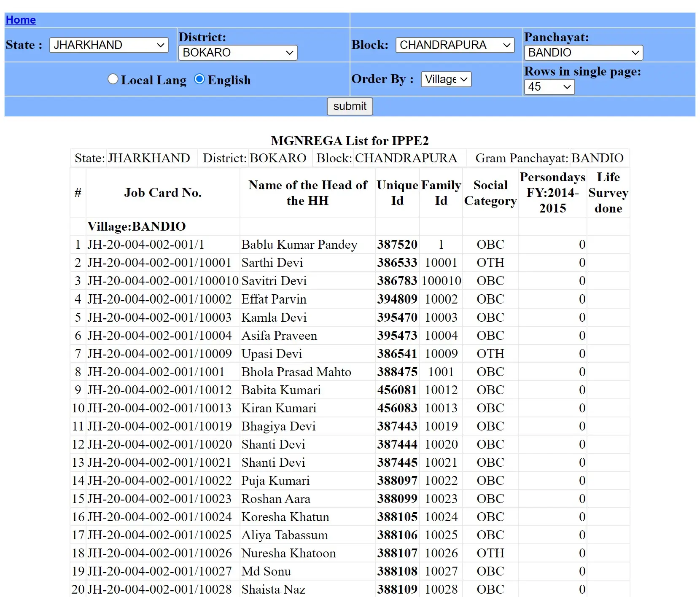Click OTH category in Upasi Devi row
This screenshot has height=597, width=700.
[490, 354]
